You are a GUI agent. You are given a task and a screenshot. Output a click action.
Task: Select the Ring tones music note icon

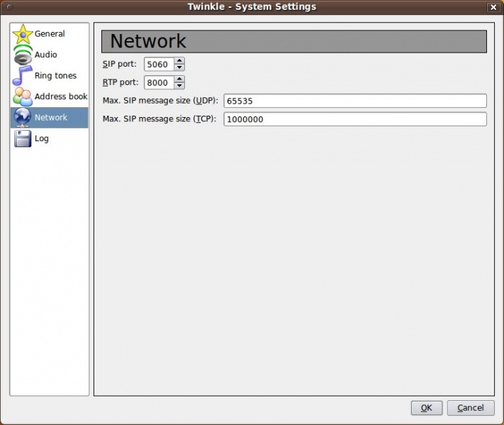click(x=23, y=76)
